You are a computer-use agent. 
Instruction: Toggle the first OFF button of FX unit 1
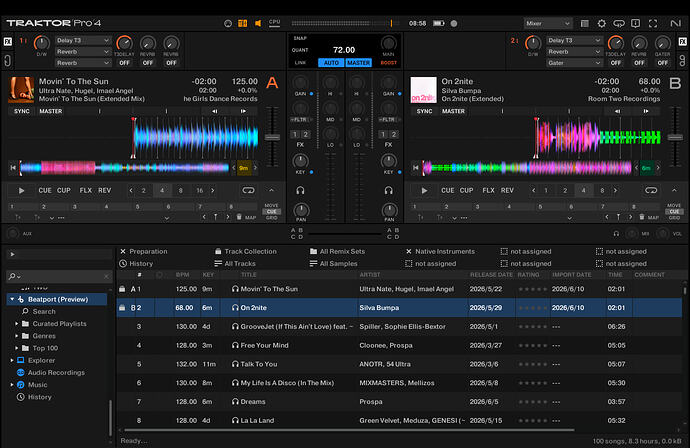coord(125,63)
